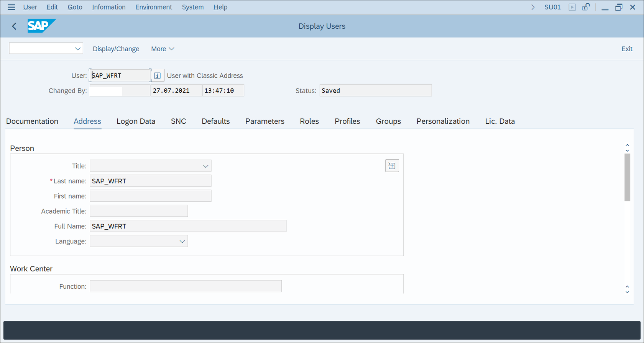Click the changed date 27.07.2021

tap(176, 90)
